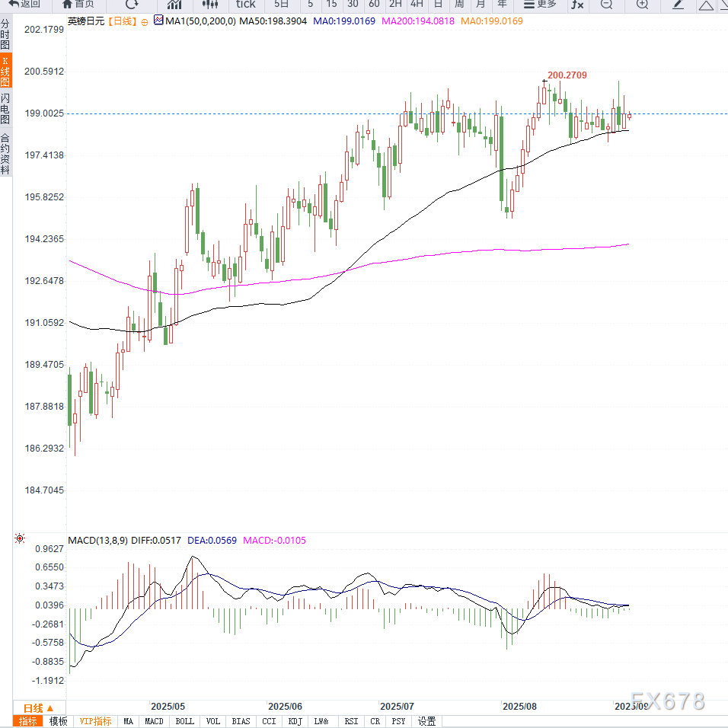Toggle MA1 indicator box in chart header
This screenshot has height=728, width=728.
158,21
